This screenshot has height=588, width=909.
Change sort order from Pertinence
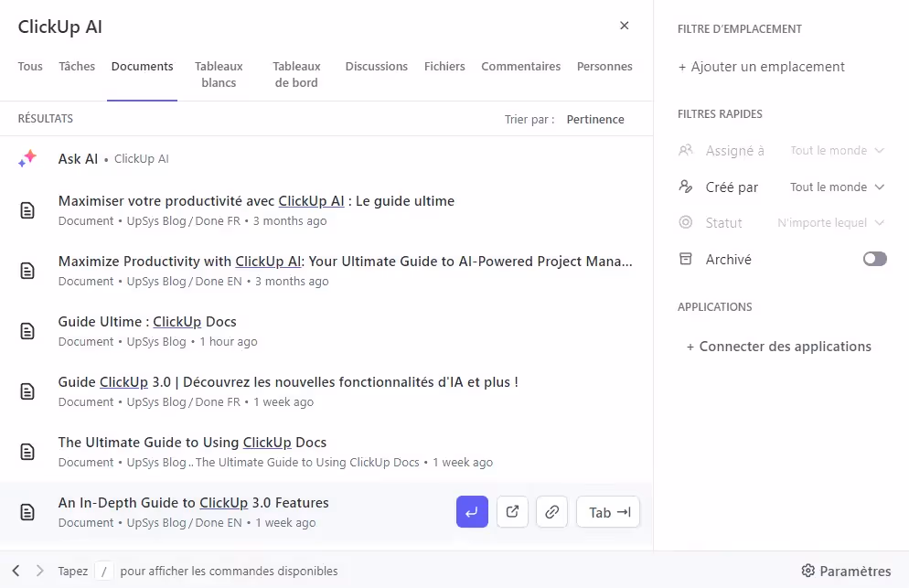(x=594, y=120)
